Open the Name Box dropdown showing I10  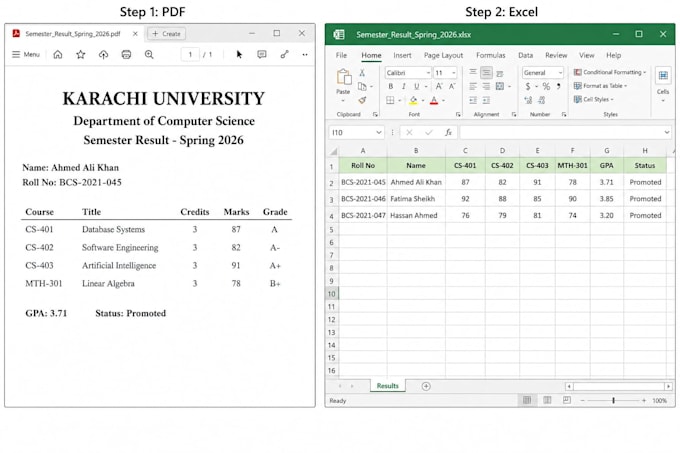click(379, 132)
